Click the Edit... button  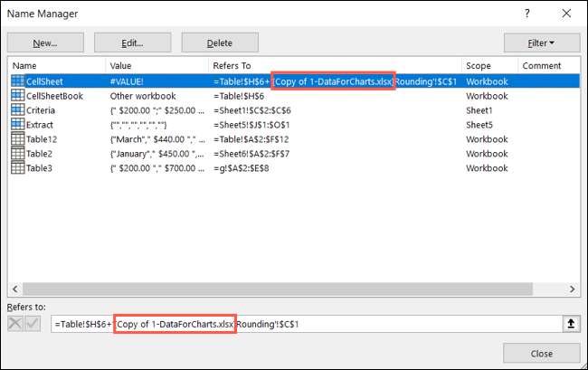pyautogui.click(x=133, y=43)
